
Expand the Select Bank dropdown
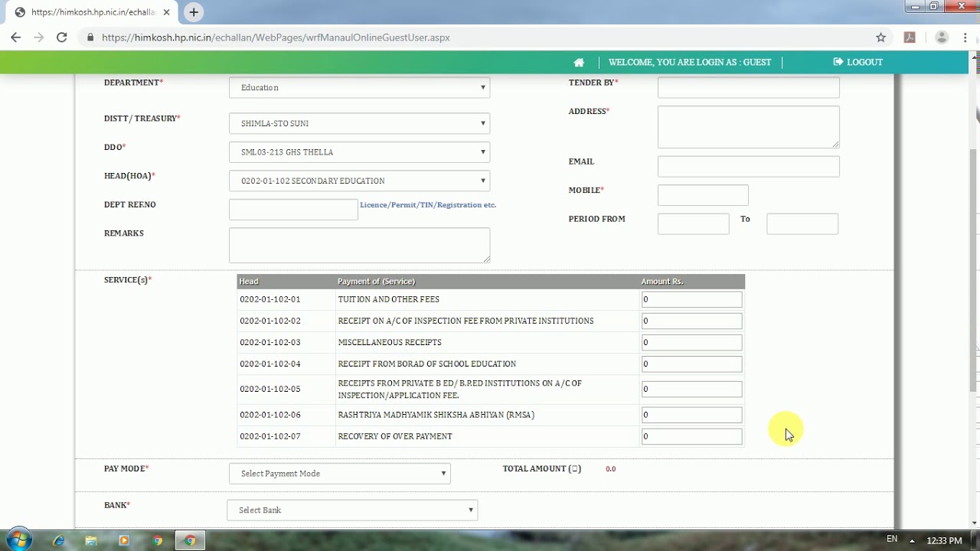pos(352,510)
